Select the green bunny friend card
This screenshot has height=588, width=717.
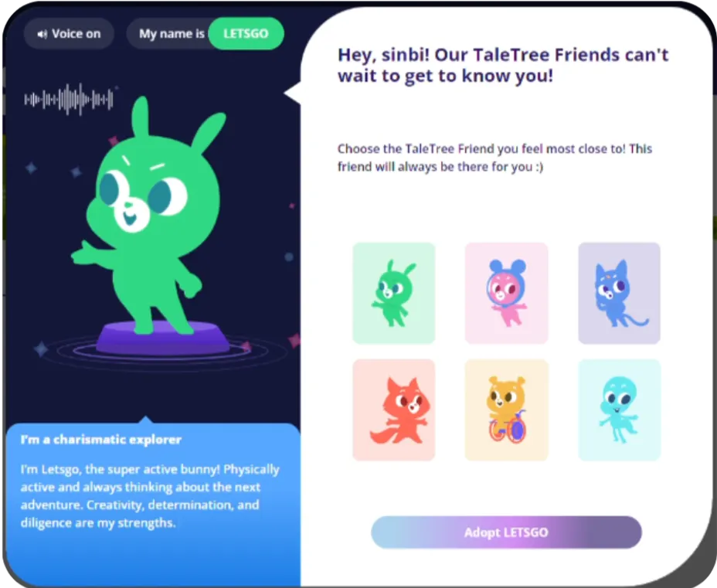(394, 293)
